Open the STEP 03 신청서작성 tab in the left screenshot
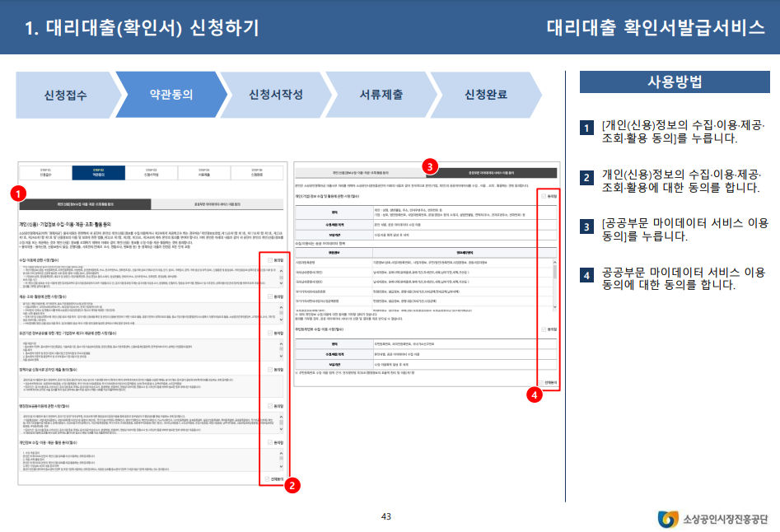This screenshot has height=532, width=780. (152, 172)
